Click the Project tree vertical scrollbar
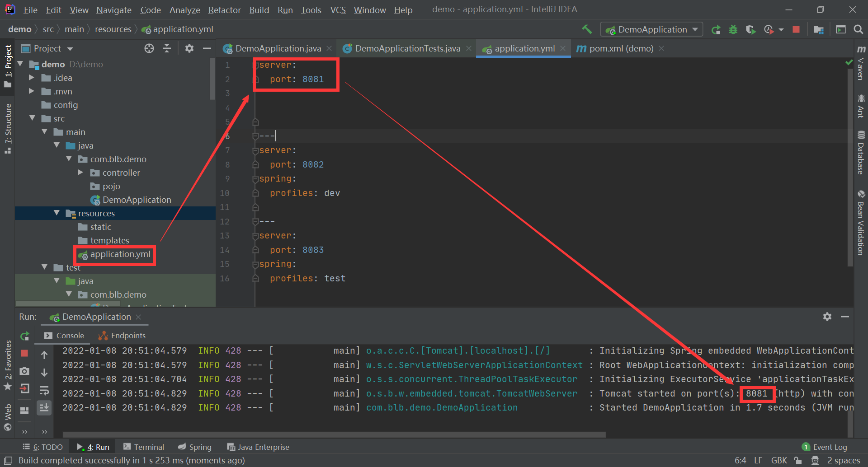The height and width of the screenshot is (467, 868). (212, 79)
